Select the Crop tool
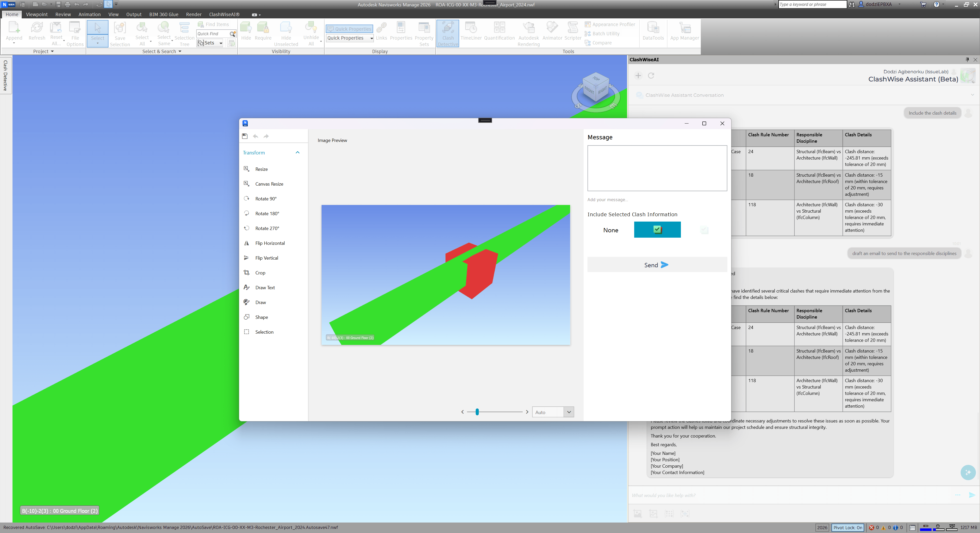 tap(260, 273)
